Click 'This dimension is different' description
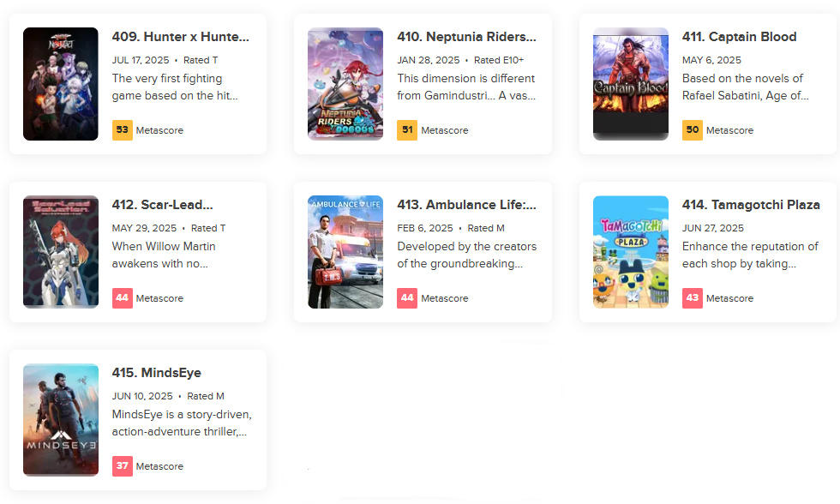This screenshot has height=504, width=840. (x=466, y=87)
